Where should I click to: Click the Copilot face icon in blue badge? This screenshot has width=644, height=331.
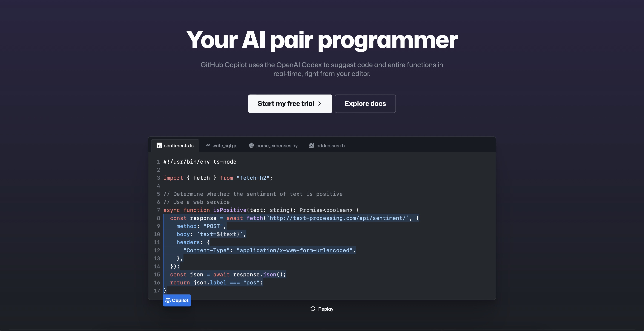click(x=168, y=301)
